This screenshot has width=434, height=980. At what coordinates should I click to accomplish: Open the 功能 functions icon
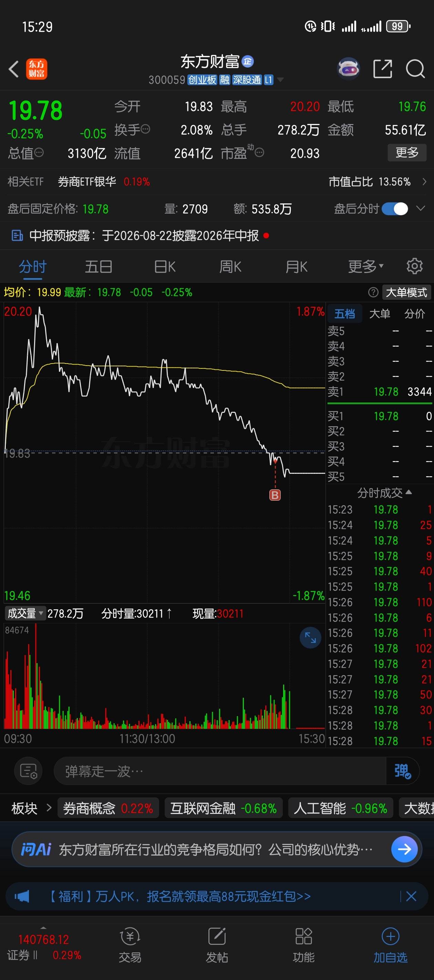303,945
